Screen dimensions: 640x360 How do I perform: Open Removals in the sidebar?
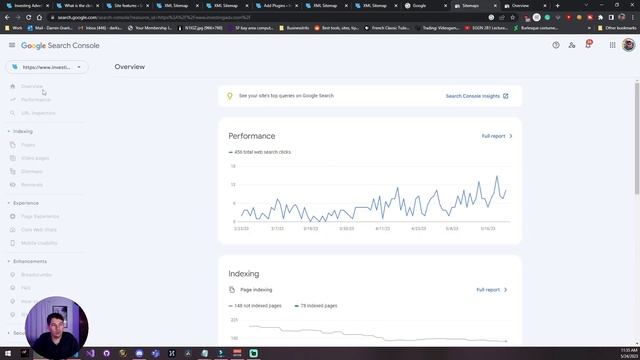32,185
